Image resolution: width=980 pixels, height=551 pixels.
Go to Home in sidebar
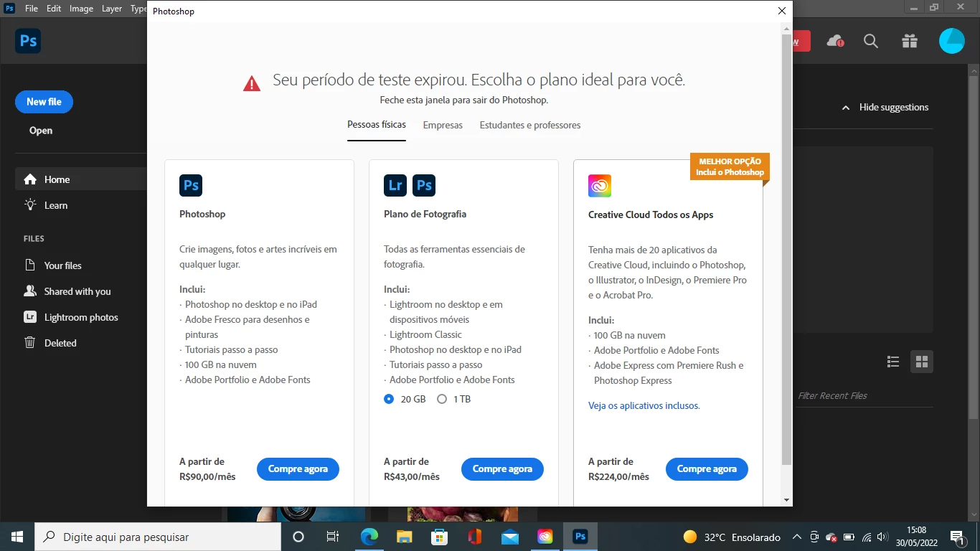pos(80,179)
